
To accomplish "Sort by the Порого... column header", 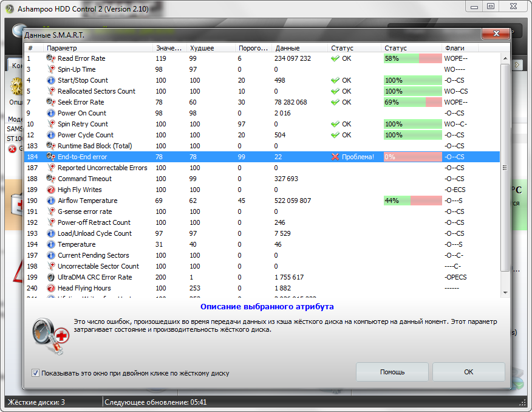I will pos(253,48).
